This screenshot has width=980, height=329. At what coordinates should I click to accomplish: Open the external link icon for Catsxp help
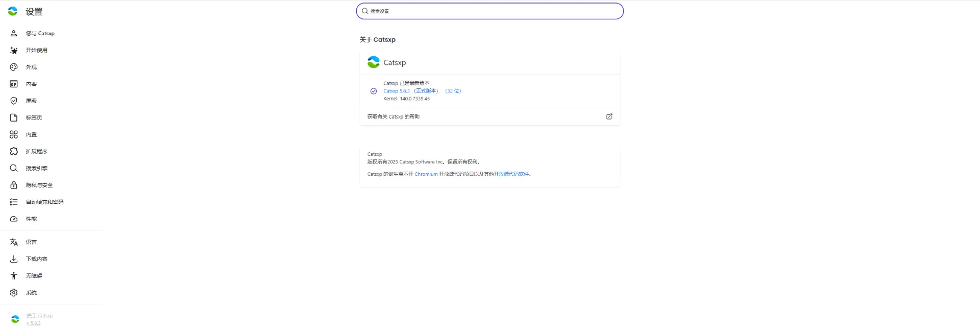[609, 116]
